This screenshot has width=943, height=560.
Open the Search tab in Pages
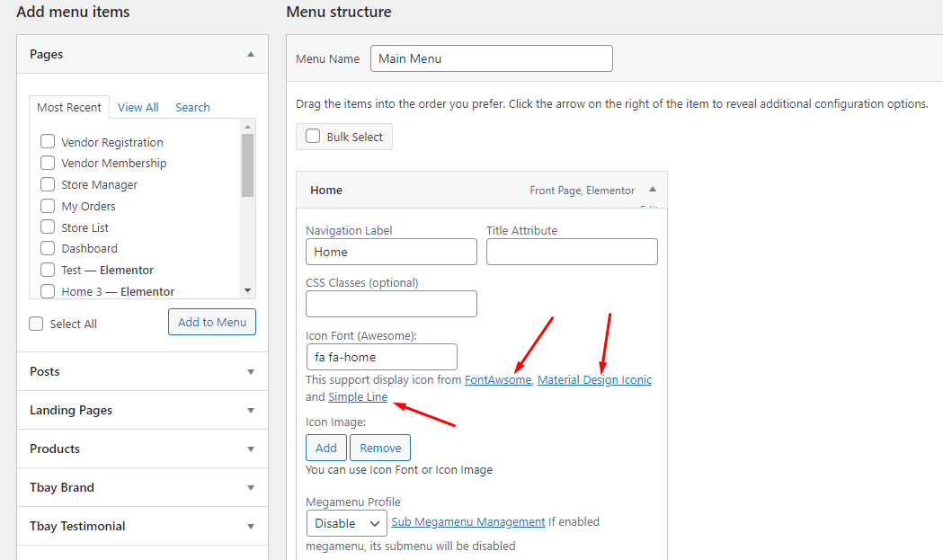(192, 107)
